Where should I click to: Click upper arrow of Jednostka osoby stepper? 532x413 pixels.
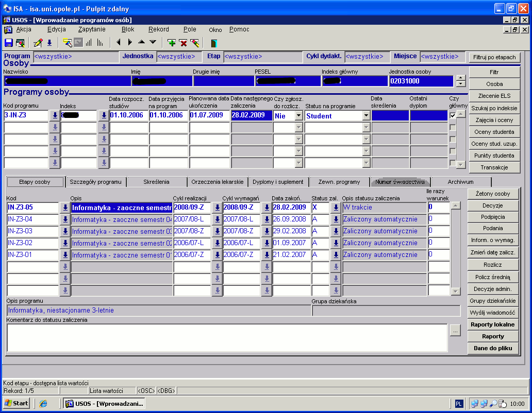point(460,78)
